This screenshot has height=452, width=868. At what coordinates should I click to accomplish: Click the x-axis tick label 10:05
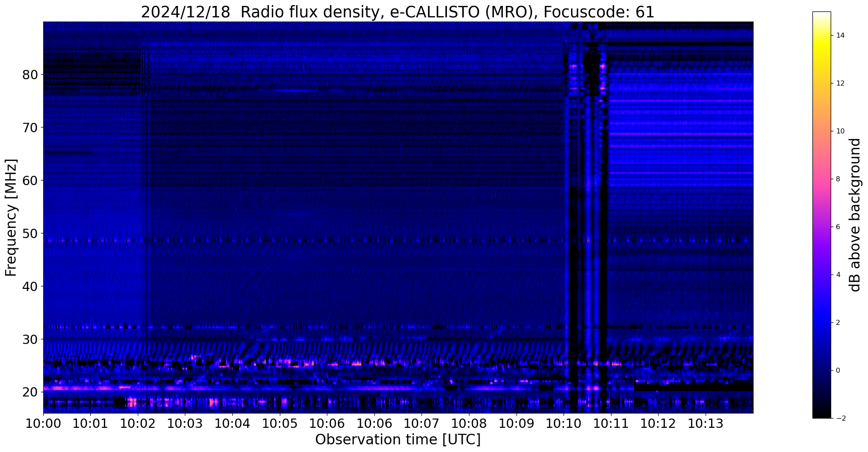[x=280, y=424]
